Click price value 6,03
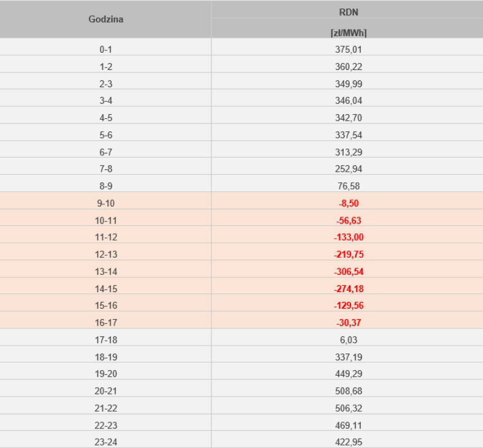The width and height of the screenshot is (483, 448). coord(348,339)
